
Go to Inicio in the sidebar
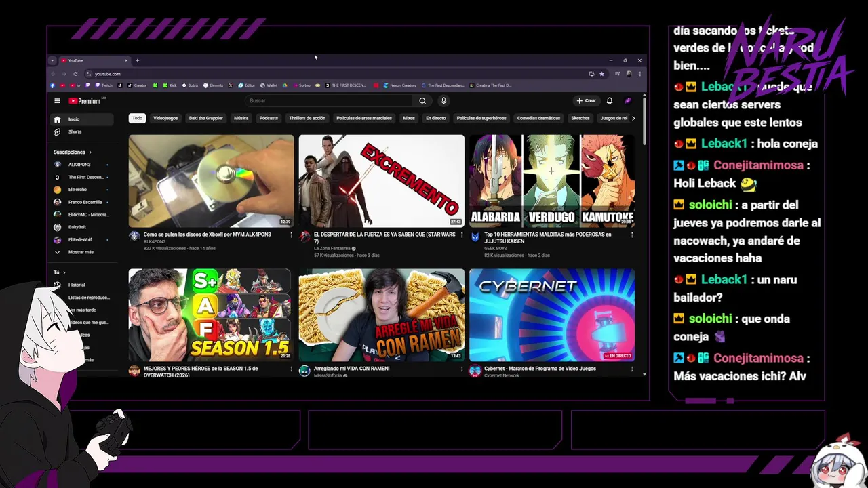pos(83,119)
